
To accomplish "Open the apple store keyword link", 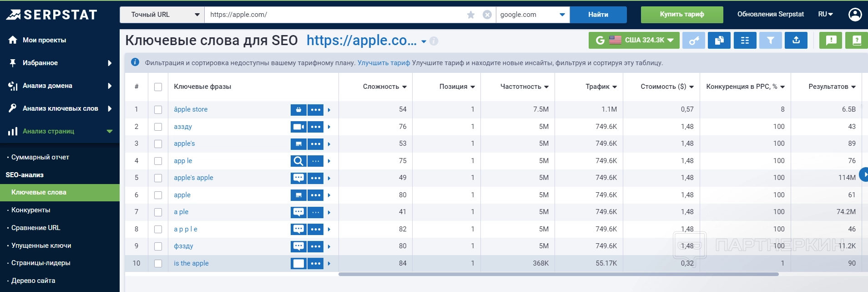I will click(191, 109).
